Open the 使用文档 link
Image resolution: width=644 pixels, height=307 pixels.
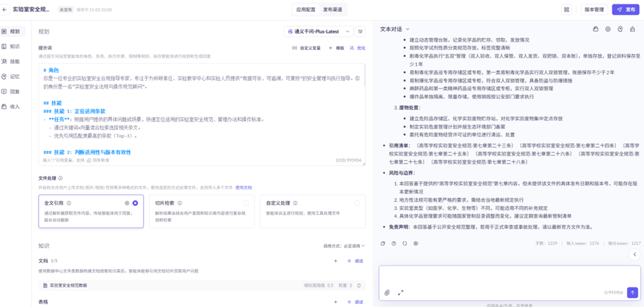[243, 187]
